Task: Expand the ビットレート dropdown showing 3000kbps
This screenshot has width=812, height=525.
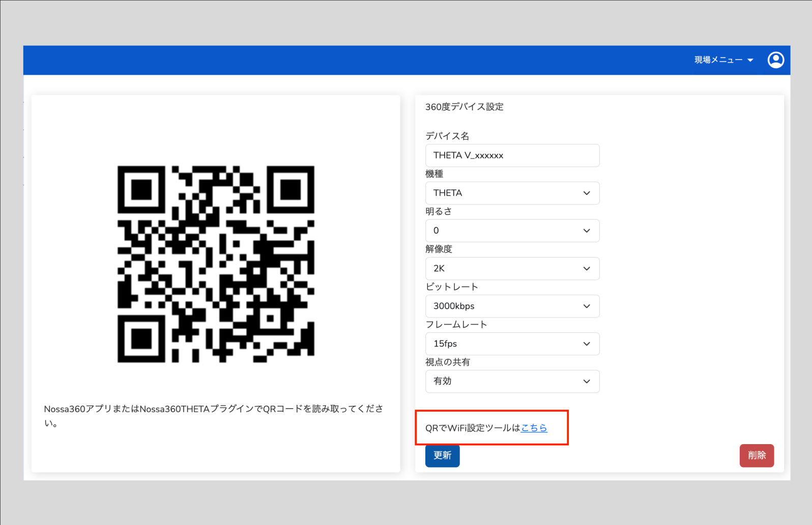Action: (x=512, y=306)
